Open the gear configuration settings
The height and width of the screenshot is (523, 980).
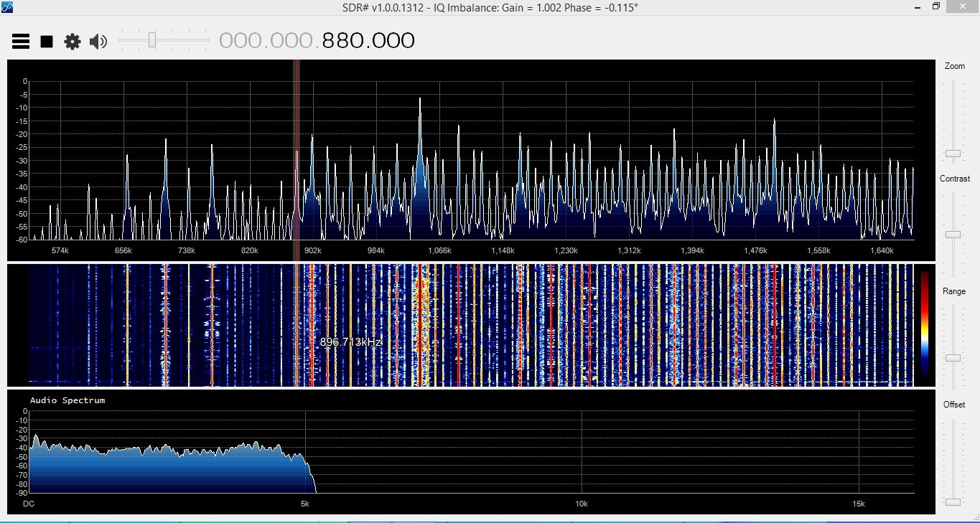(x=73, y=42)
